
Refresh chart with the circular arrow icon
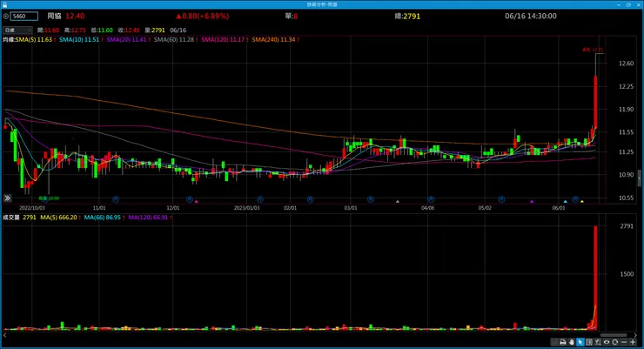click(x=614, y=342)
